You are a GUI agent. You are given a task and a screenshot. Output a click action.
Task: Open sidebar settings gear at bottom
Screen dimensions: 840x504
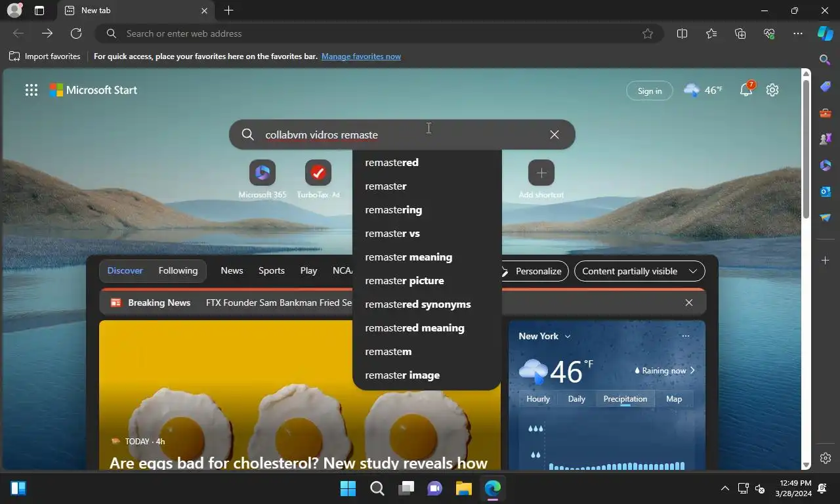tap(826, 458)
